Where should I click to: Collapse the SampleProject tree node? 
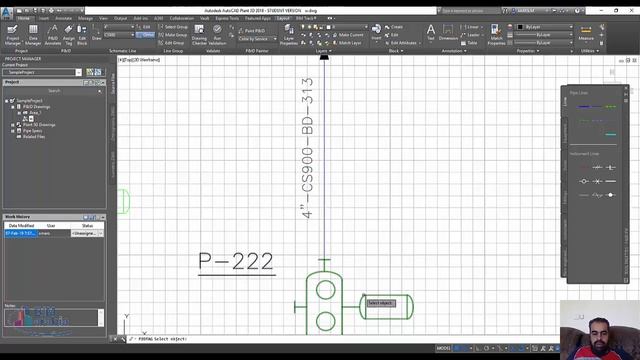pyautogui.click(x=7, y=100)
